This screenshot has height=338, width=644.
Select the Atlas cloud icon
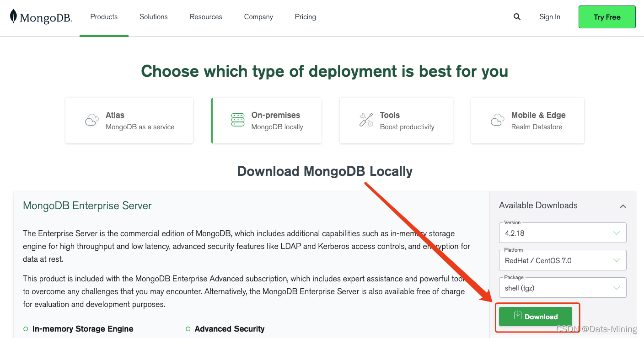click(x=91, y=120)
